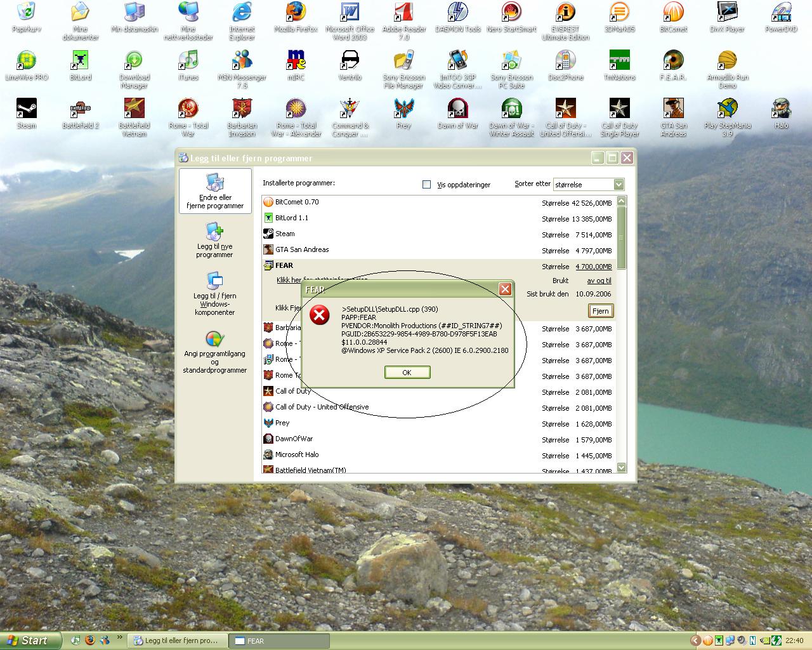Open Legg til / fjern Windows-komponenter
Image resolution: width=812 pixels, height=650 pixels.
[214, 294]
